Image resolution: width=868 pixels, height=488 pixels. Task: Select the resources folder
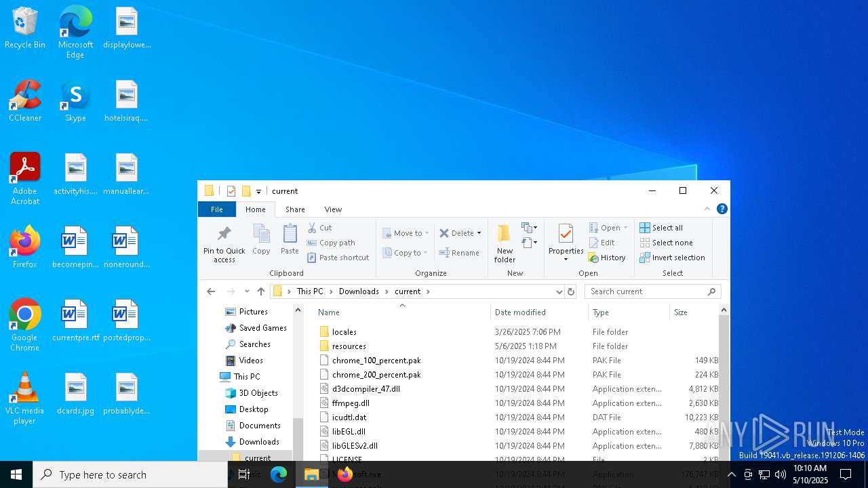coord(349,346)
